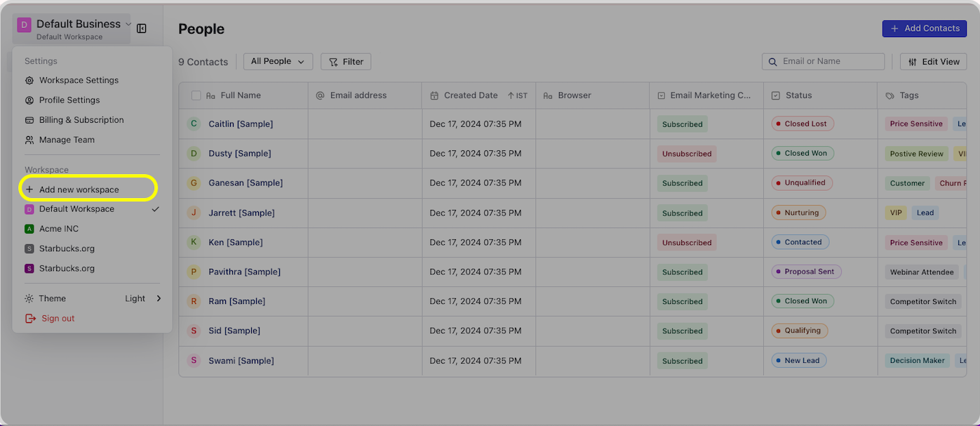Click the Filter button
Image resolution: width=980 pixels, height=426 pixels.
point(346,62)
